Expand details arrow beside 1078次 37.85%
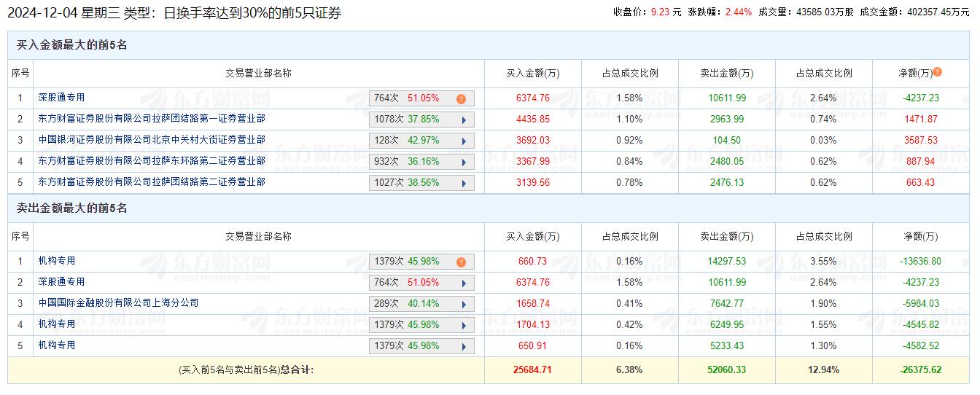 464,120
